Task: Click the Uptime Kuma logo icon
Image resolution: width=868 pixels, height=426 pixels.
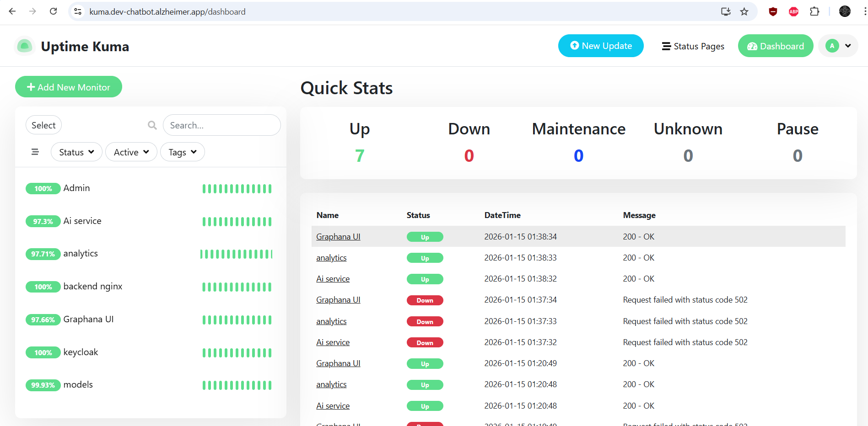Action: click(x=25, y=46)
